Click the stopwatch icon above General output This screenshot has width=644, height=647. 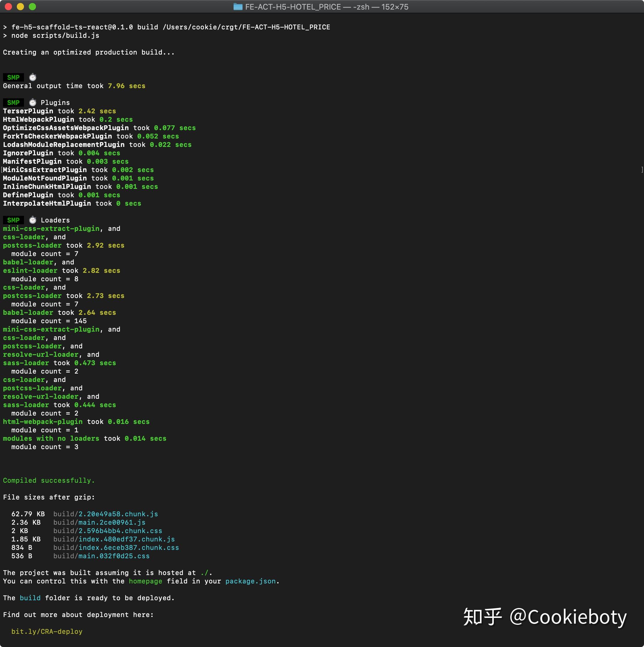pos(32,77)
